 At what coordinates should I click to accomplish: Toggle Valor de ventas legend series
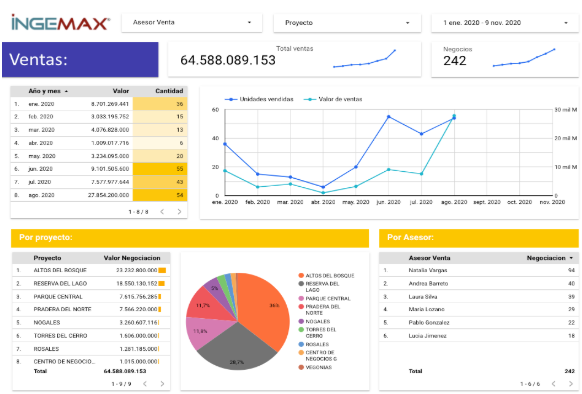tap(333, 99)
